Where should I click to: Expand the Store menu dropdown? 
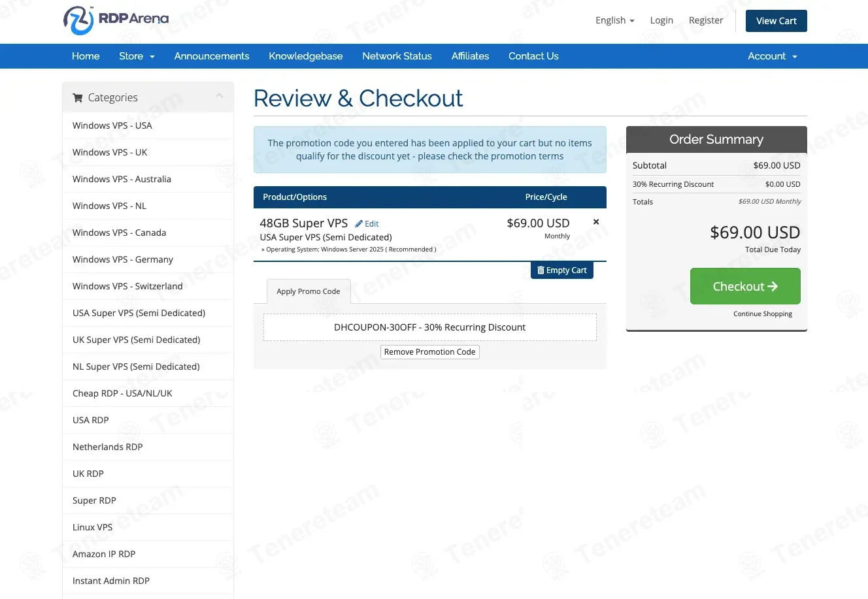(x=137, y=56)
